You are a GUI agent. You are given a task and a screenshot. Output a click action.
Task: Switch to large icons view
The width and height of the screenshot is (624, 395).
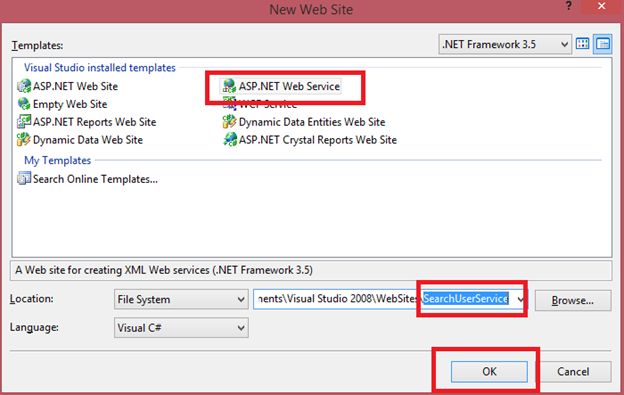pos(583,44)
